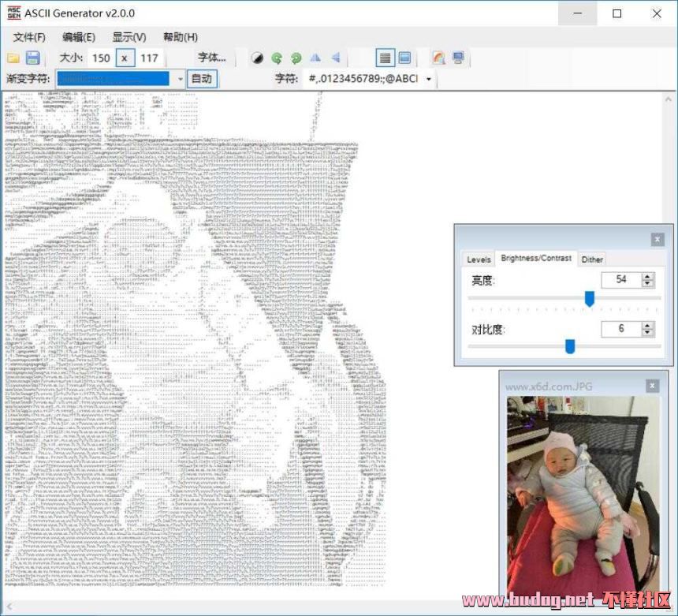Minimize the ASCII Generator window

tap(578, 13)
